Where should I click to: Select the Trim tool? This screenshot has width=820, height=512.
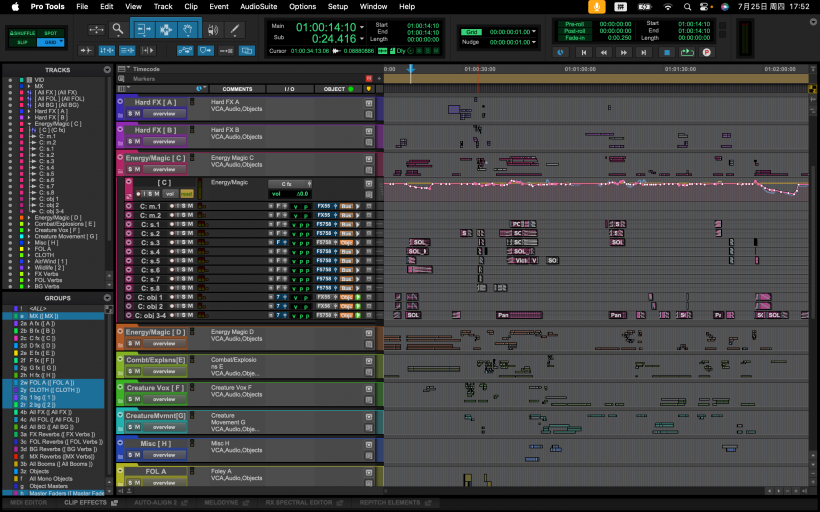pos(143,30)
